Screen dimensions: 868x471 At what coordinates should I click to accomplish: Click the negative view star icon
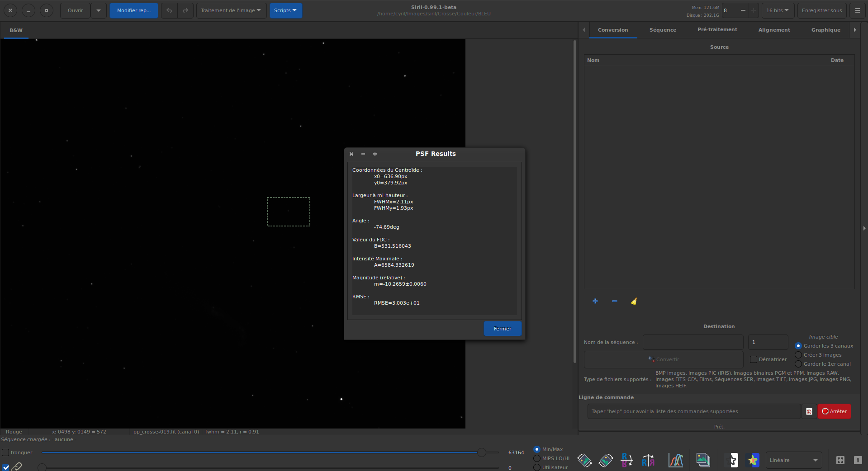pyautogui.click(x=731, y=460)
